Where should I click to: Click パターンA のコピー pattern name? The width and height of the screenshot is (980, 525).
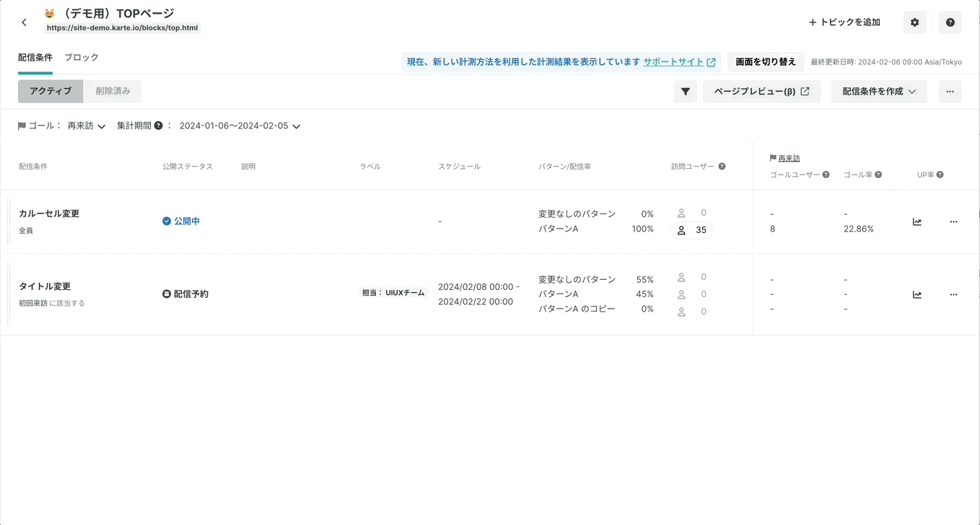point(577,309)
